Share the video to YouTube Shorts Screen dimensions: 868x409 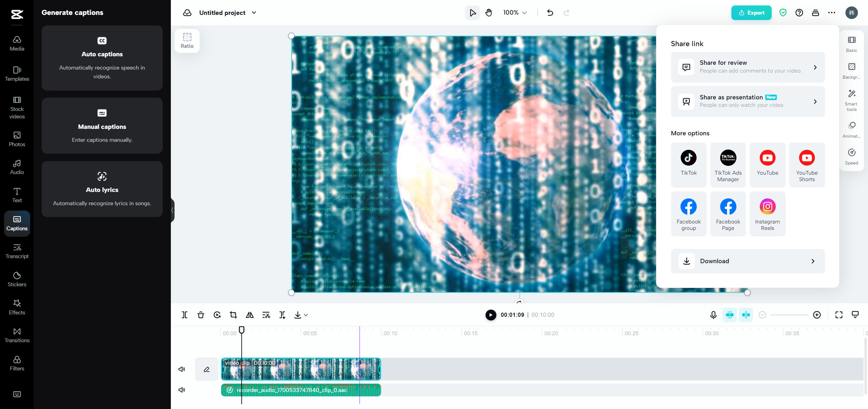(x=807, y=165)
